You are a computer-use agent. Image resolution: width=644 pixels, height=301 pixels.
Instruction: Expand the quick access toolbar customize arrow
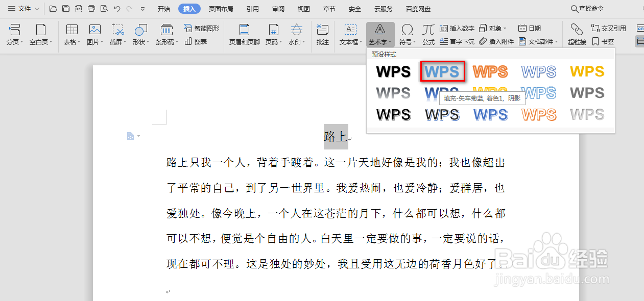[x=142, y=9]
